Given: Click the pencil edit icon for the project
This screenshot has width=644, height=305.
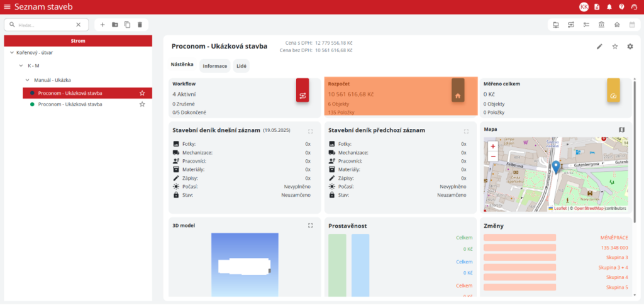Looking at the screenshot, I should click(599, 47).
